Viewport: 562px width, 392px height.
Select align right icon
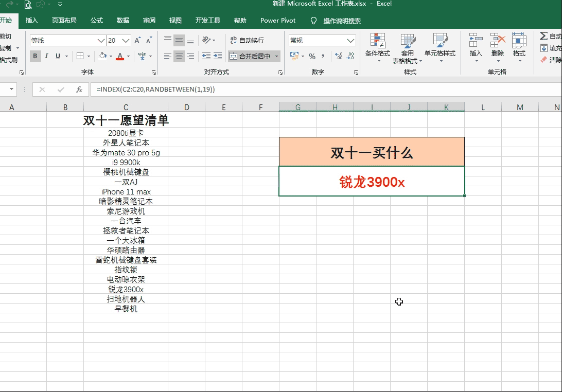[190, 56]
